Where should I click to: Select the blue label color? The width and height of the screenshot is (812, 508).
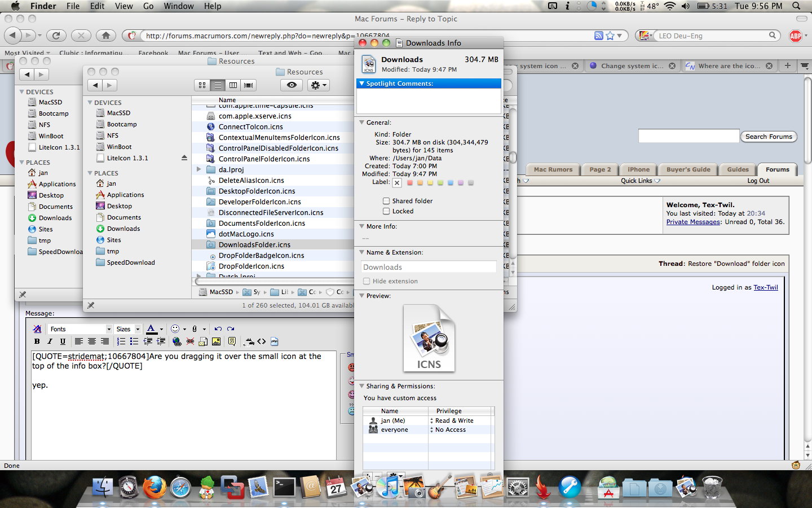(x=451, y=183)
